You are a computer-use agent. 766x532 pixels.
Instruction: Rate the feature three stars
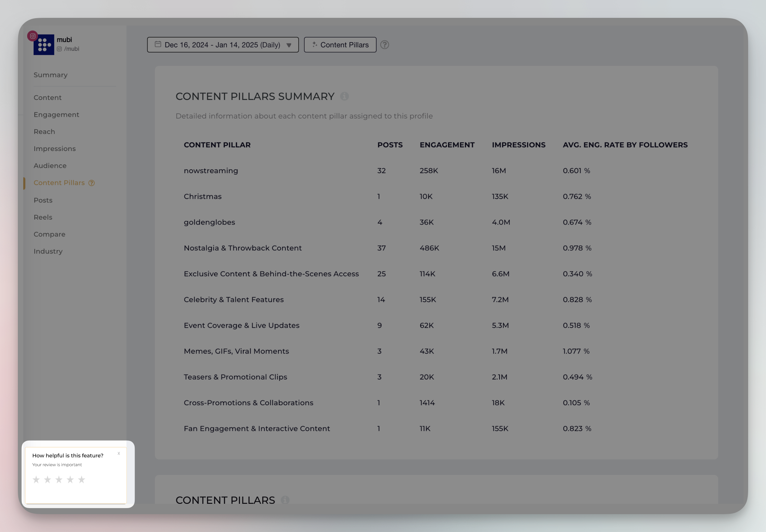[x=59, y=480]
